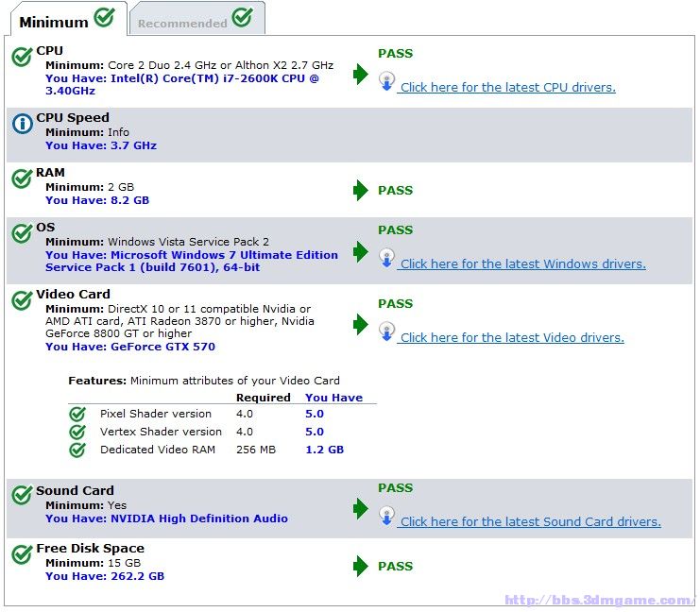Click the RAM section heading
Viewport: 700px width, 612px height.
(x=50, y=173)
